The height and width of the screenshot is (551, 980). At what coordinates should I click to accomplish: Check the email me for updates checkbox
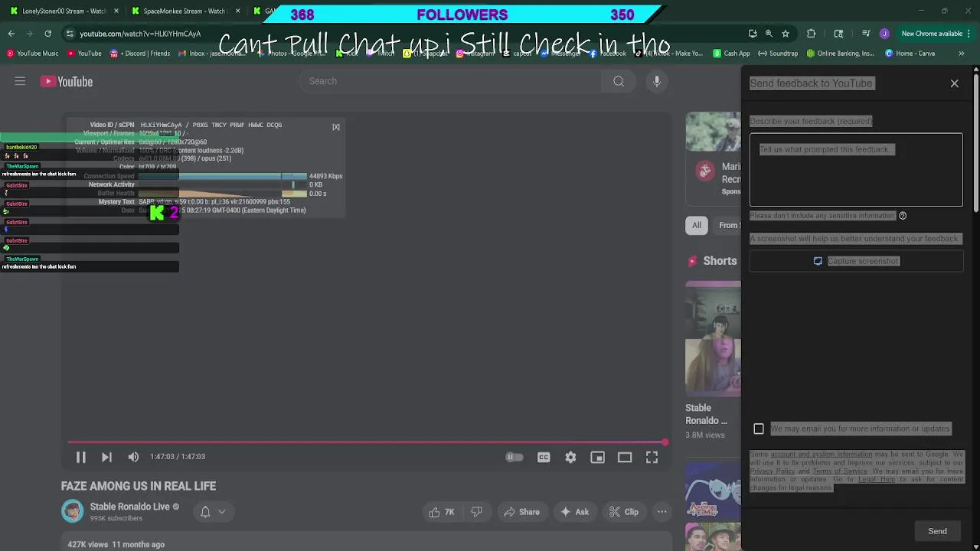tap(759, 429)
